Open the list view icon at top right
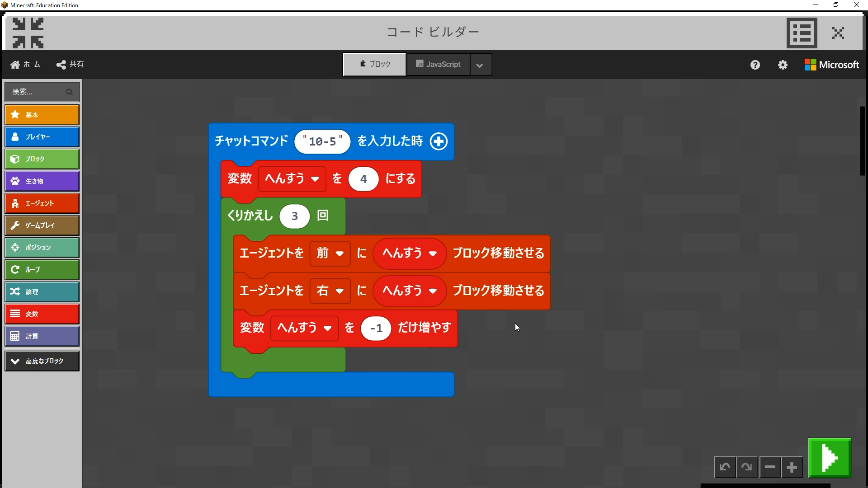 pyautogui.click(x=802, y=33)
